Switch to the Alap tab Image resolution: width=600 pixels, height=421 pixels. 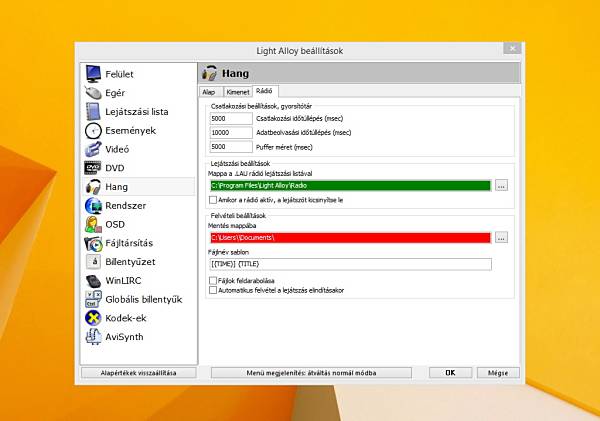(210, 92)
